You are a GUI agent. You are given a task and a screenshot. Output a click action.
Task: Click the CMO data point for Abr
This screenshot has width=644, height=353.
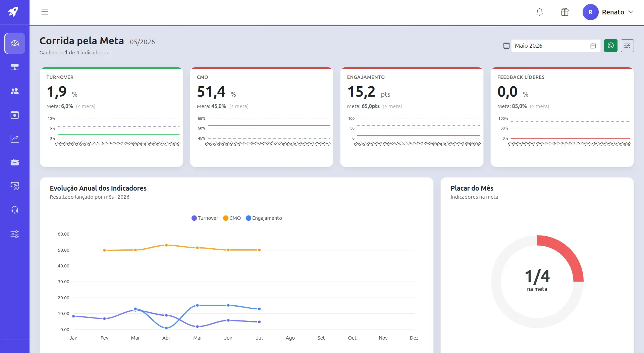click(166, 245)
